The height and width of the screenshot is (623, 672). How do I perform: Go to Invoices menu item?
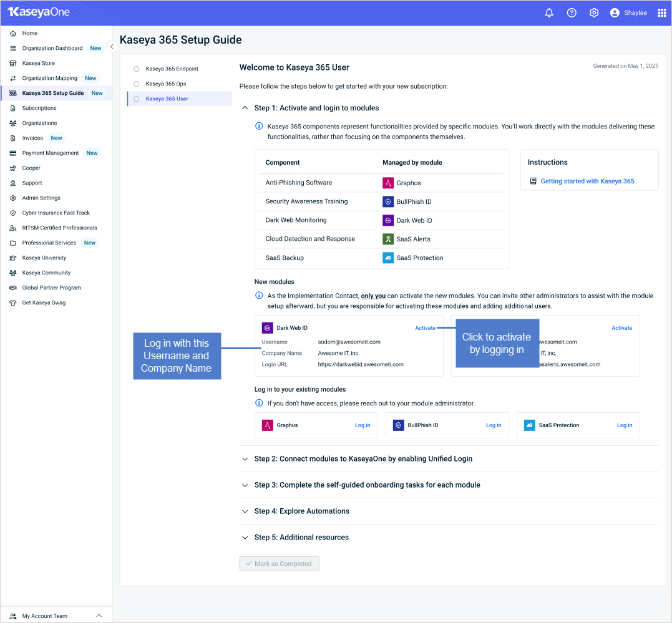[56, 138]
